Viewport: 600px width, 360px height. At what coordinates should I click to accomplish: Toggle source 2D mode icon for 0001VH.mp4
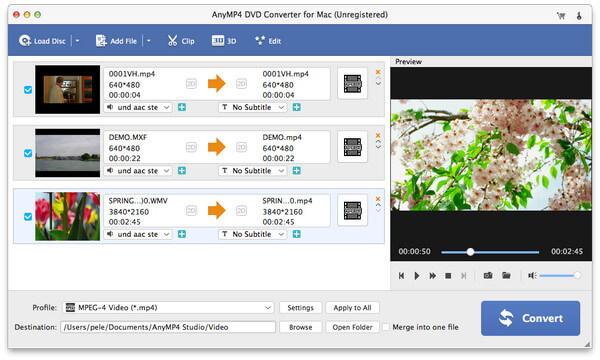pyautogui.click(x=191, y=84)
